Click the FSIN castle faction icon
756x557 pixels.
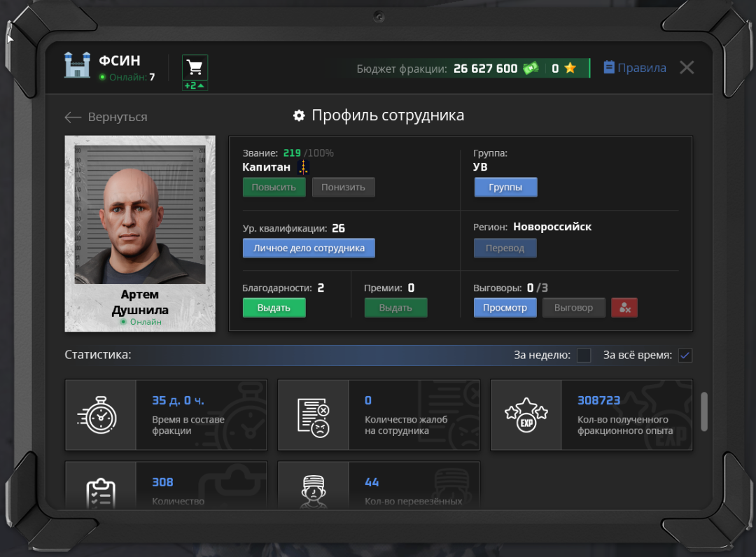[78, 65]
